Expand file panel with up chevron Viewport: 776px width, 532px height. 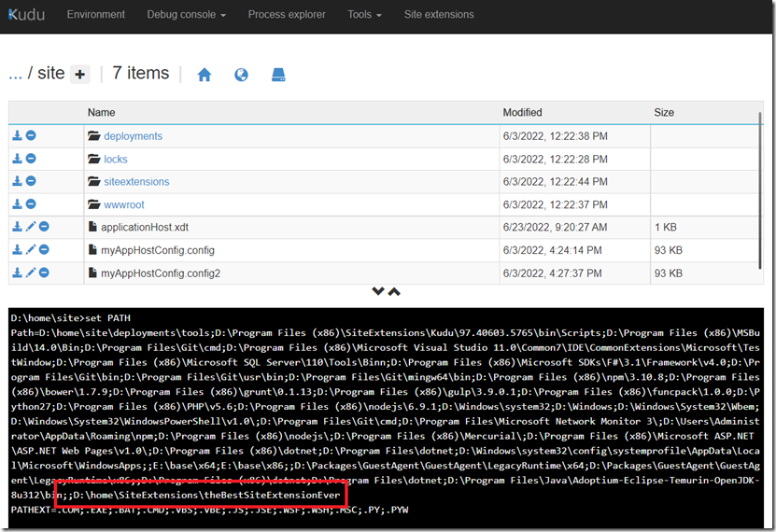[394, 292]
